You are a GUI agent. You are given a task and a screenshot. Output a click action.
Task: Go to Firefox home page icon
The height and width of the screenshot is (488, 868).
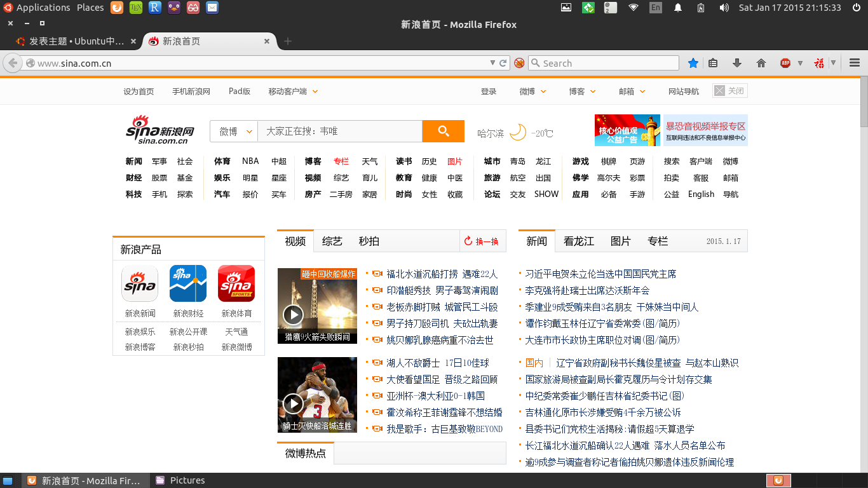tap(761, 63)
